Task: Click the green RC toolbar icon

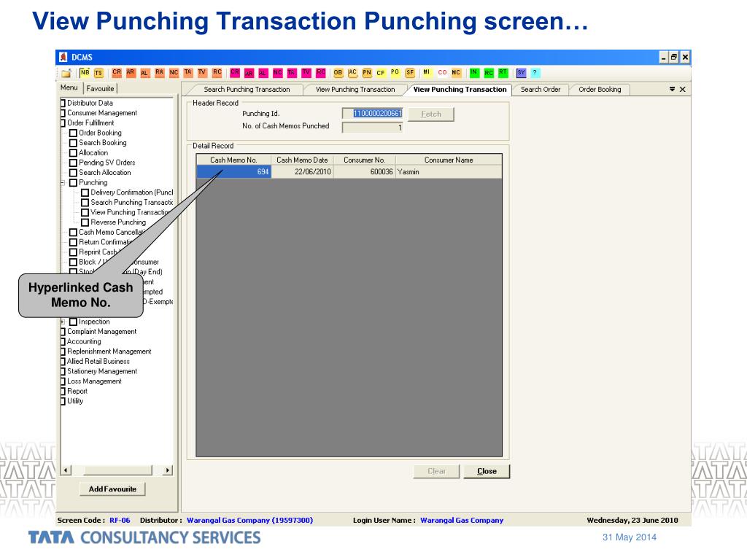Action: point(489,73)
